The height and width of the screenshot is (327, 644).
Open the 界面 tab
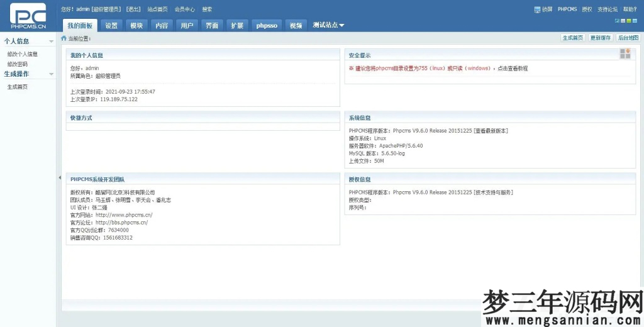212,26
